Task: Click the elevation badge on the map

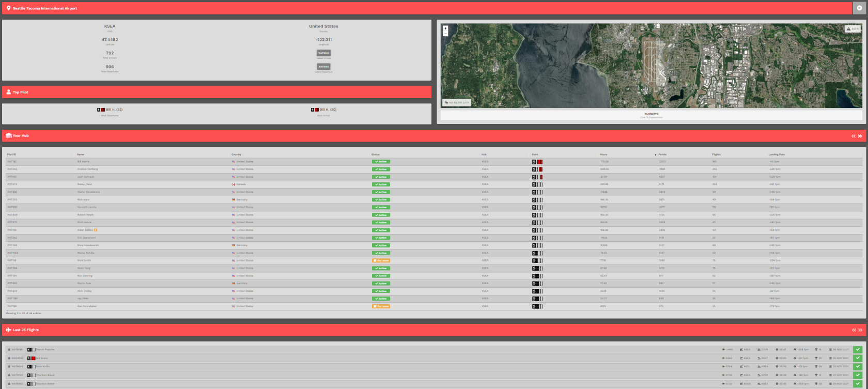Action: 853,29
